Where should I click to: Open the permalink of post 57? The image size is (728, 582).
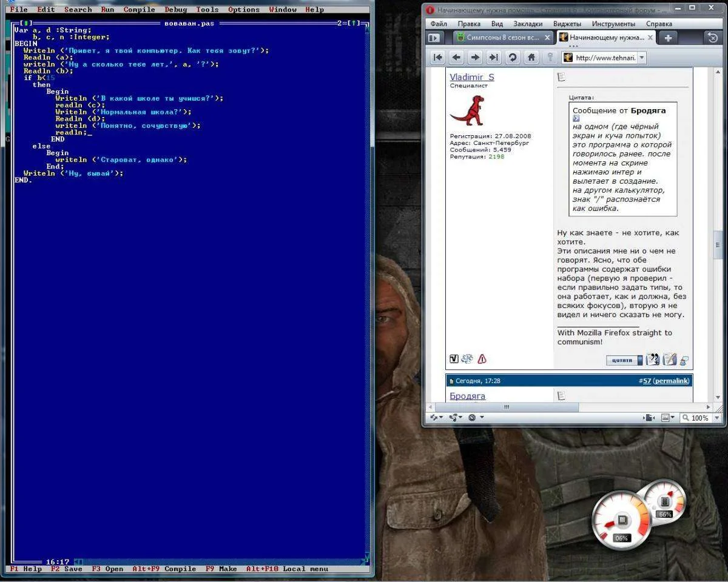[x=672, y=381]
